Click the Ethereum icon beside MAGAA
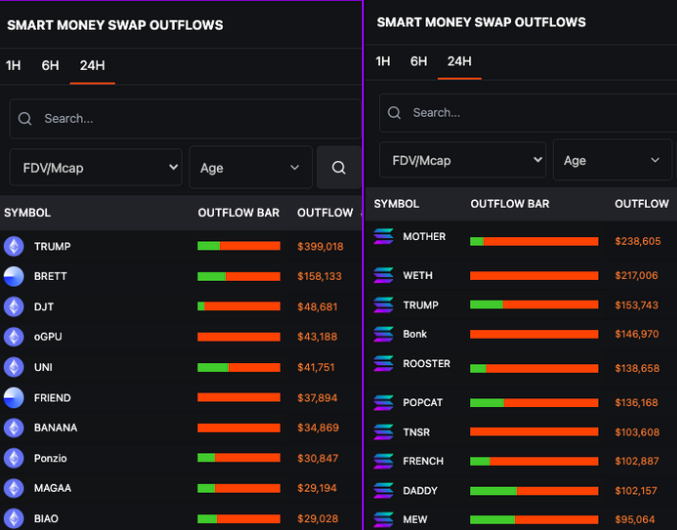Screen dimensions: 677x530 (x=14, y=488)
